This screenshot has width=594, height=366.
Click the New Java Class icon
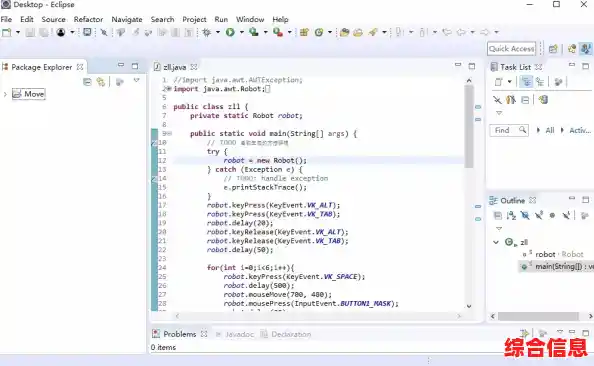(319, 32)
